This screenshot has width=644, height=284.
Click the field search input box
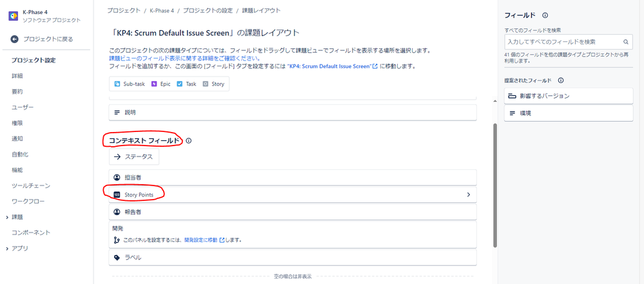point(569,42)
